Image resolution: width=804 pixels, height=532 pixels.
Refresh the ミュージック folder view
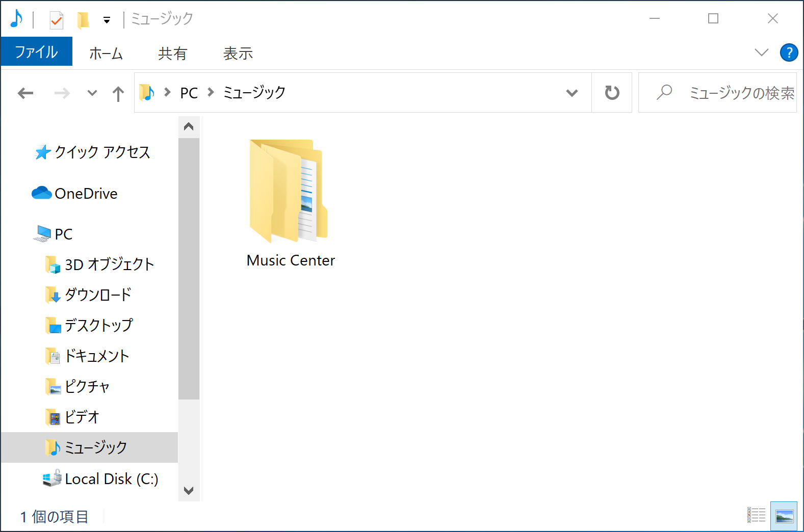(612, 93)
